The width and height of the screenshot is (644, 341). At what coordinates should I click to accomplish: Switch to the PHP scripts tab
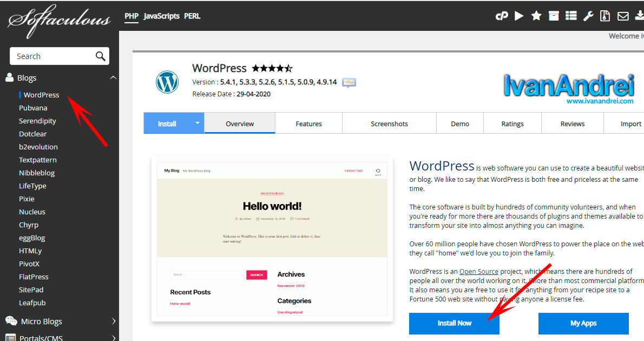tap(132, 16)
